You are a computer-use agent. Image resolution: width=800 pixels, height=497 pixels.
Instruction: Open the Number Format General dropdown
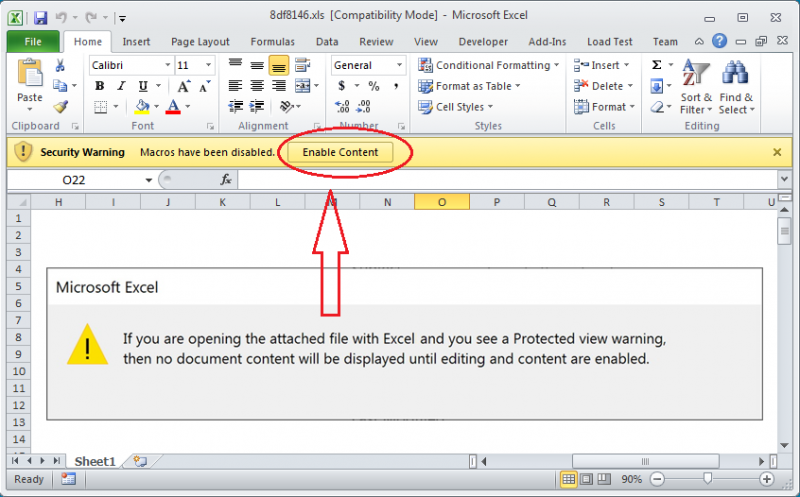pyautogui.click(x=399, y=65)
